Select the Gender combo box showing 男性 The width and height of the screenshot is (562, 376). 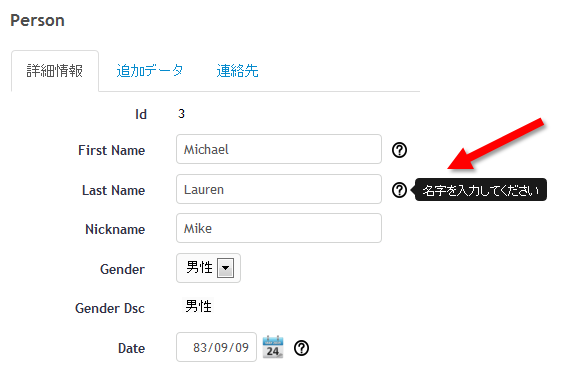point(208,268)
